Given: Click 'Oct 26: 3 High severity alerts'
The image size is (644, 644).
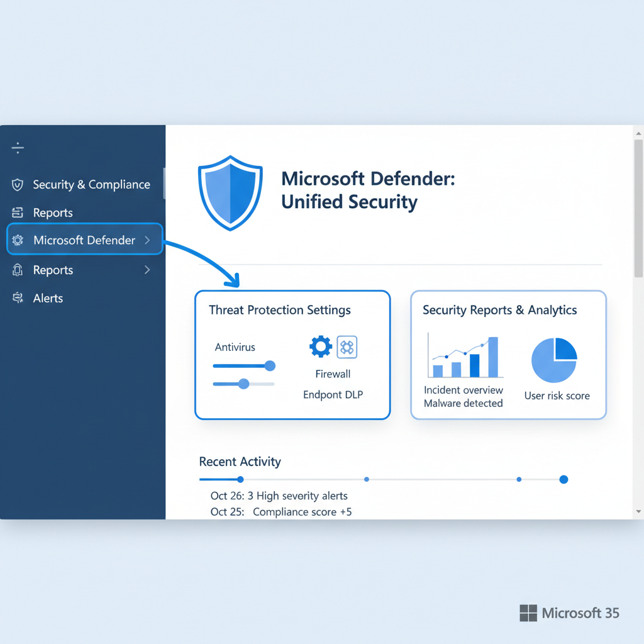Looking at the screenshot, I should click(279, 496).
